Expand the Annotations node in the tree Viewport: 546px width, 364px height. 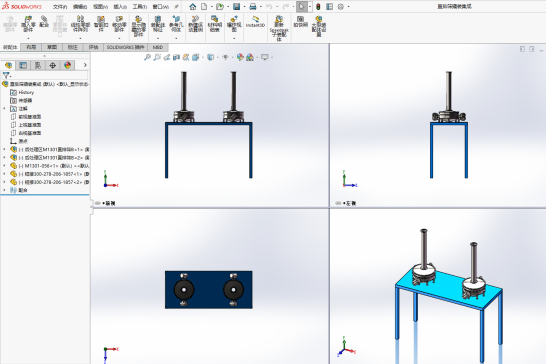tap(4, 109)
